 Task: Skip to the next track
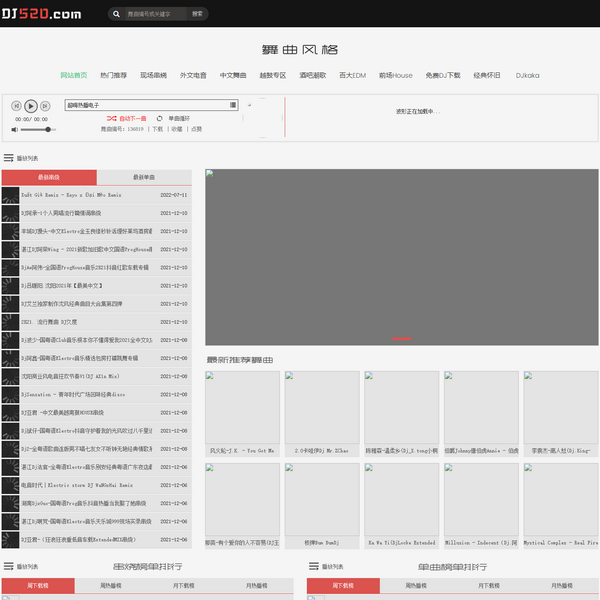pos(46,106)
